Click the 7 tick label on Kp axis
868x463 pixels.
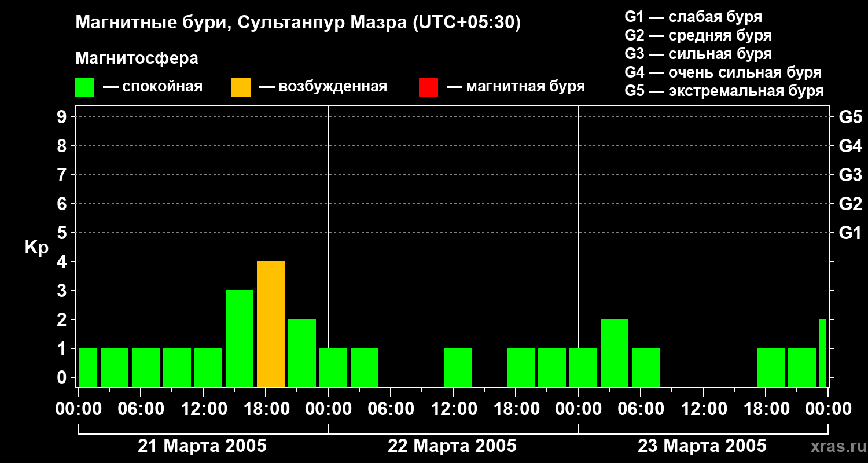point(63,175)
